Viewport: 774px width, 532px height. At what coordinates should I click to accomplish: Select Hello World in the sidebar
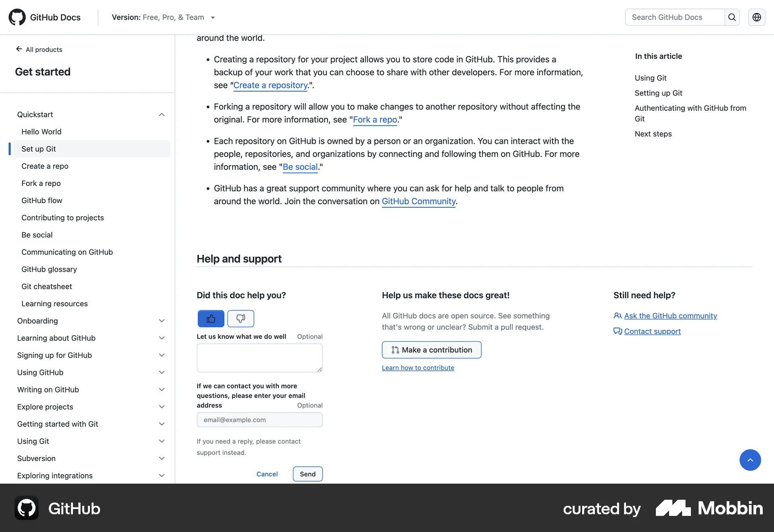coord(41,131)
